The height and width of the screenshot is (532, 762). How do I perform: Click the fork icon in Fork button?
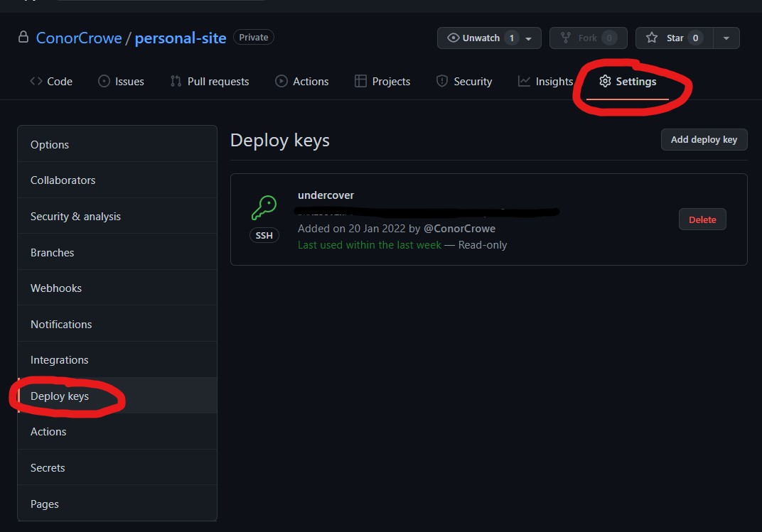pos(566,38)
